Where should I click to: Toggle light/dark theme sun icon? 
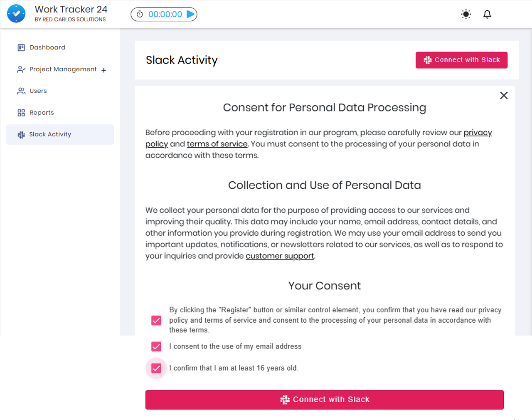pos(466,14)
